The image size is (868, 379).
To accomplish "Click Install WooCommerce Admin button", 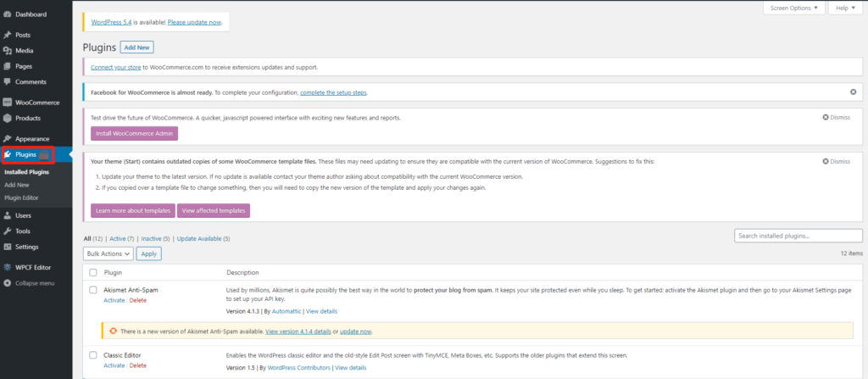I will click(x=135, y=133).
